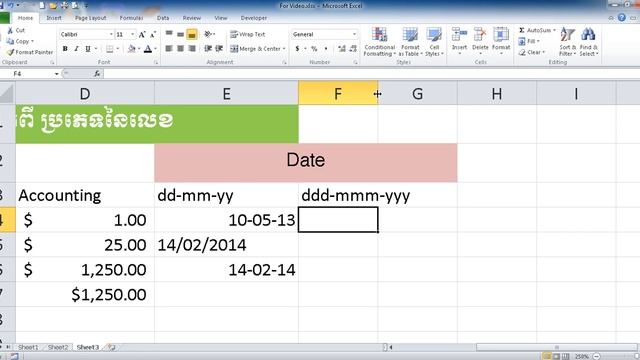The width and height of the screenshot is (640, 360).
Task: Switch to the Formulas tab
Action: point(131,18)
